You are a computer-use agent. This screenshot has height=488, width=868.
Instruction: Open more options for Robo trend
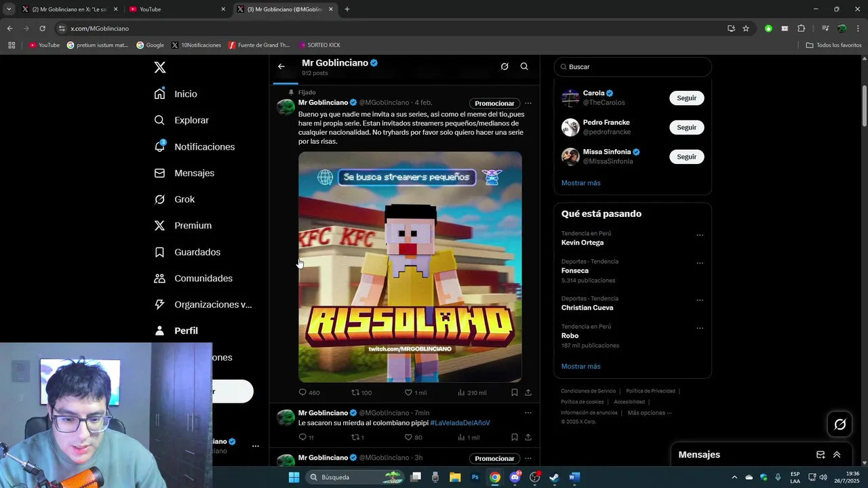(x=700, y=328)
